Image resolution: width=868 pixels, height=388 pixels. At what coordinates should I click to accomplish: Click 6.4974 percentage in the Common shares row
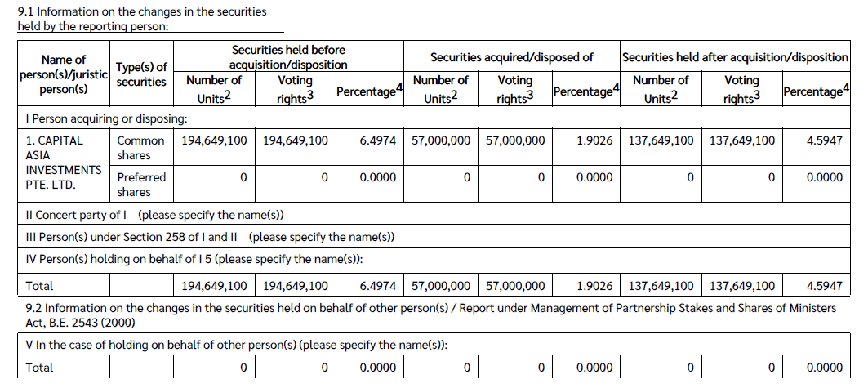377,140
